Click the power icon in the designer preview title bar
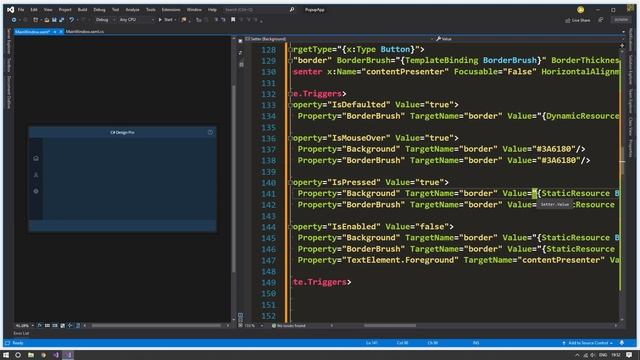The width and height of the screenshot is (640, 360). coord(210,132)
